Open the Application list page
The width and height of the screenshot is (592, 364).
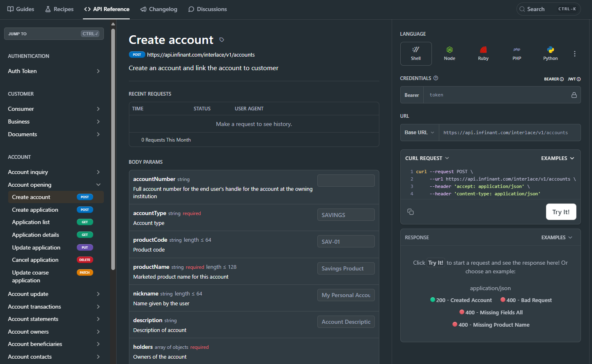click(31, 222)
